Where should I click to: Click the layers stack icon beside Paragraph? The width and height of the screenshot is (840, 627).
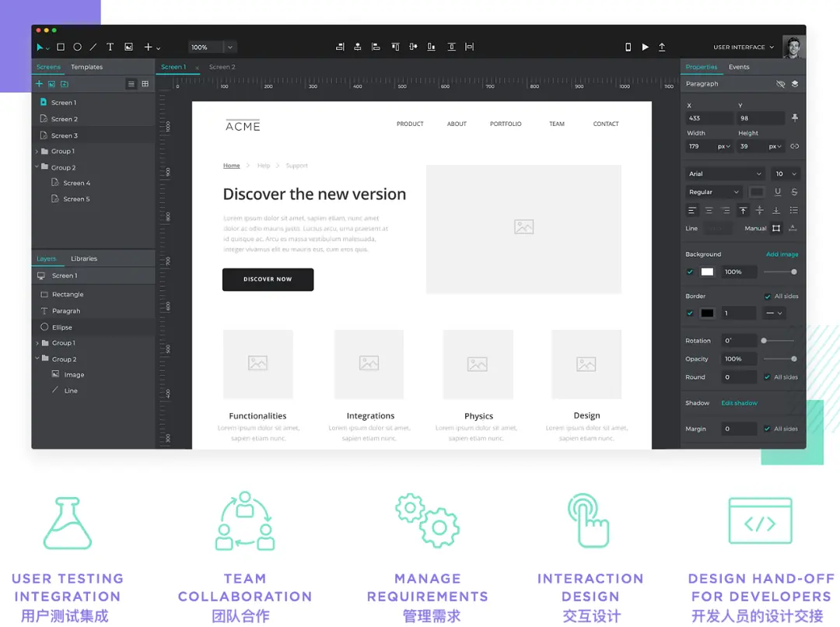(x=794, y=84)
